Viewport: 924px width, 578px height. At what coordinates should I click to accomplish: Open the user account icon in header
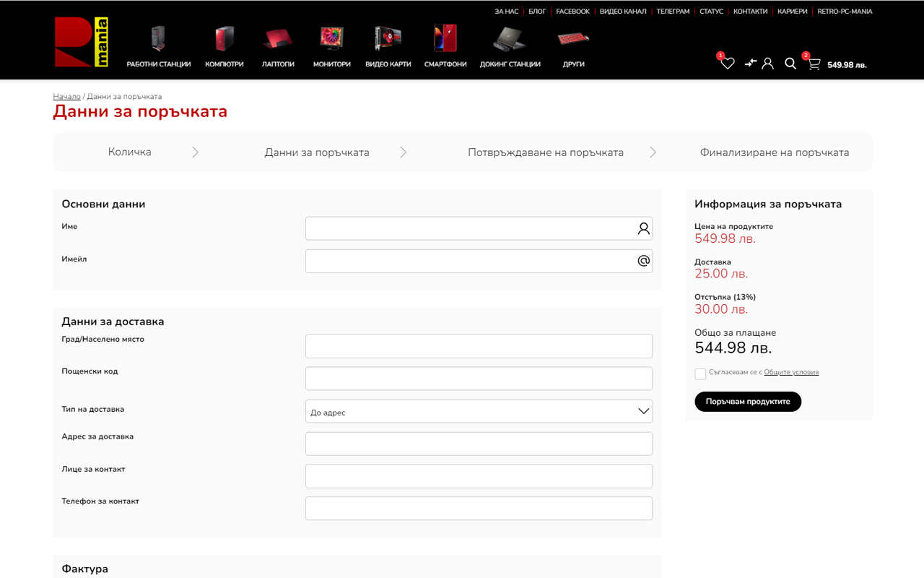tap(767, 64)
